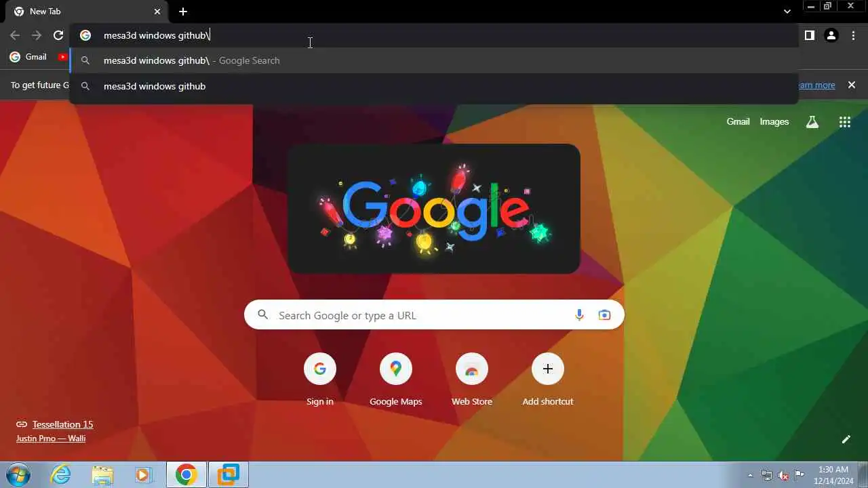
Task: Select 'mesa3d windows github' suggestion
Action: coord(434,86)
